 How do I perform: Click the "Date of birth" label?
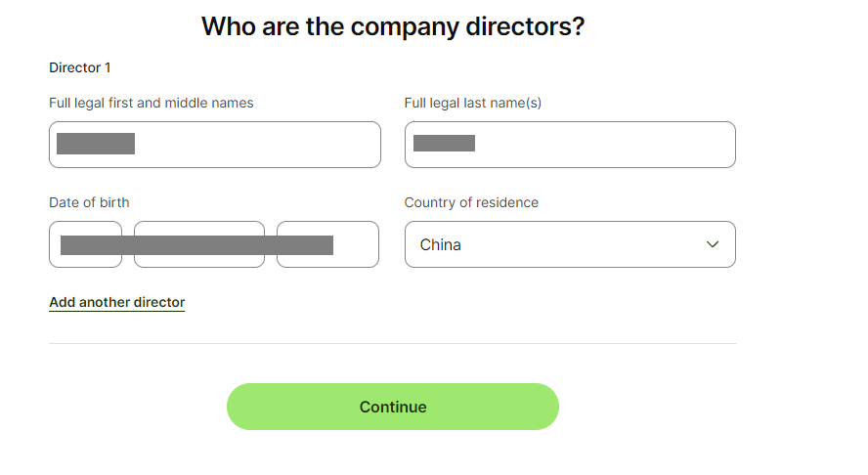click(x=89, y=202)
